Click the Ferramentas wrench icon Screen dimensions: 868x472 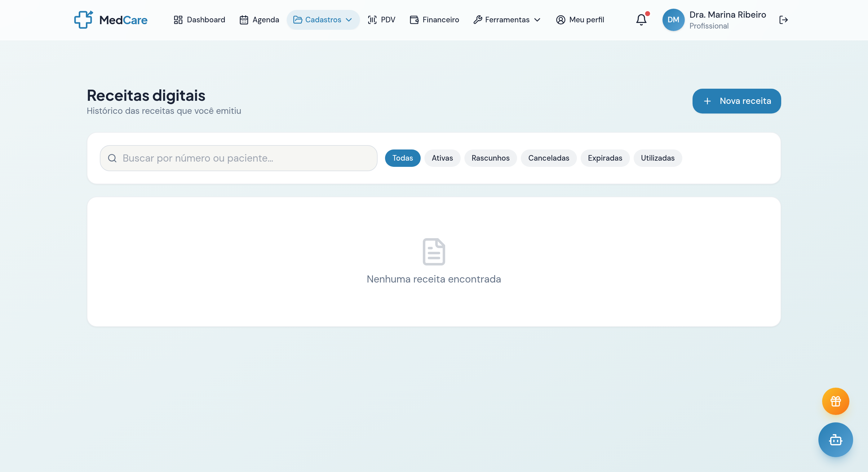(477, 20)
